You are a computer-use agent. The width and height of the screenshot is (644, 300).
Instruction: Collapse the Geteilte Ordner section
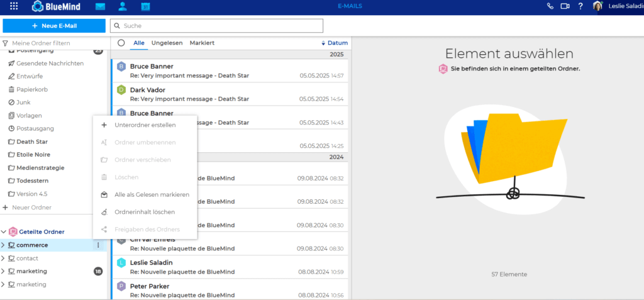(4, 232)
